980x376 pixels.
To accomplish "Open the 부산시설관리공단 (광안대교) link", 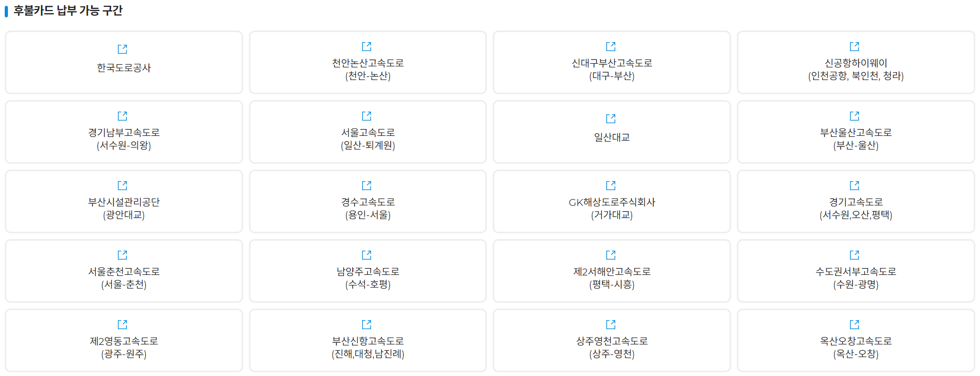I will tap(123, 201).
